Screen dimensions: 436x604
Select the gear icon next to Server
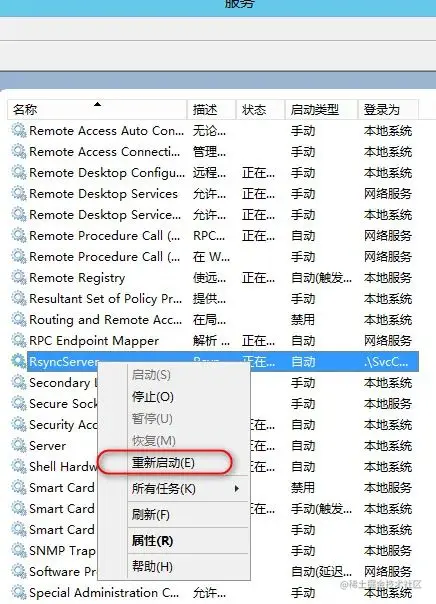pos(18,445)
